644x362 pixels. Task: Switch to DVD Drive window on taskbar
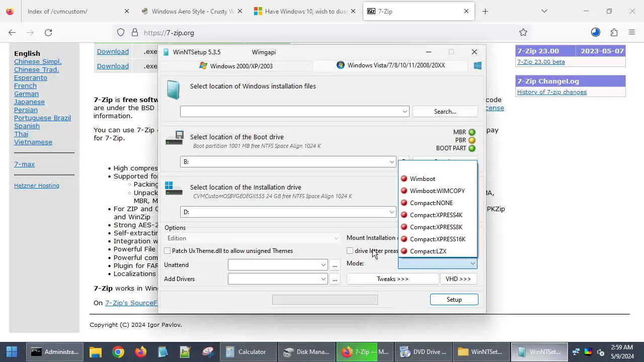click(x=423, y=352)
